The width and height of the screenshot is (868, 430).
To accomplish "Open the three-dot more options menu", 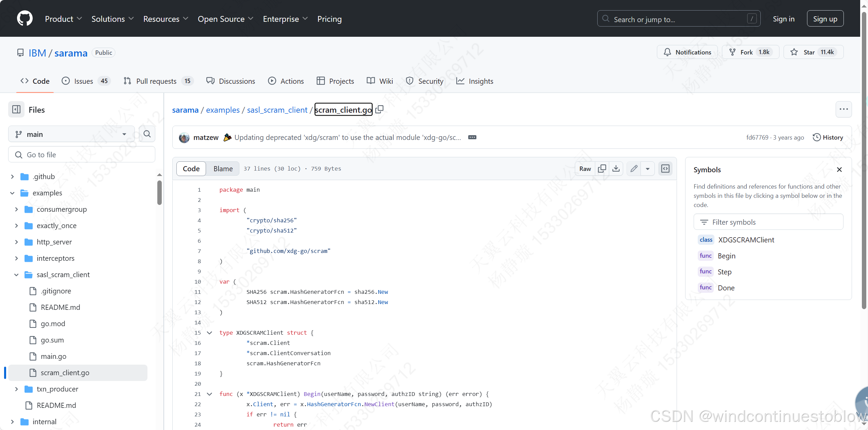I will point(843,109).
